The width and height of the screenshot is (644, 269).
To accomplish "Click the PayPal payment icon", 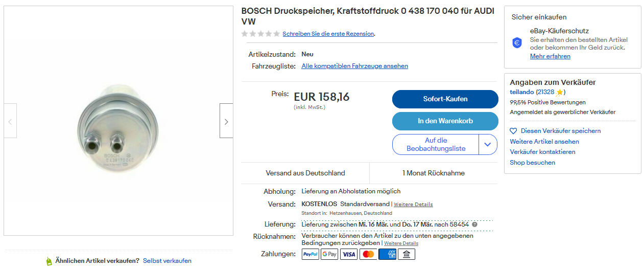I will point(311,254).
